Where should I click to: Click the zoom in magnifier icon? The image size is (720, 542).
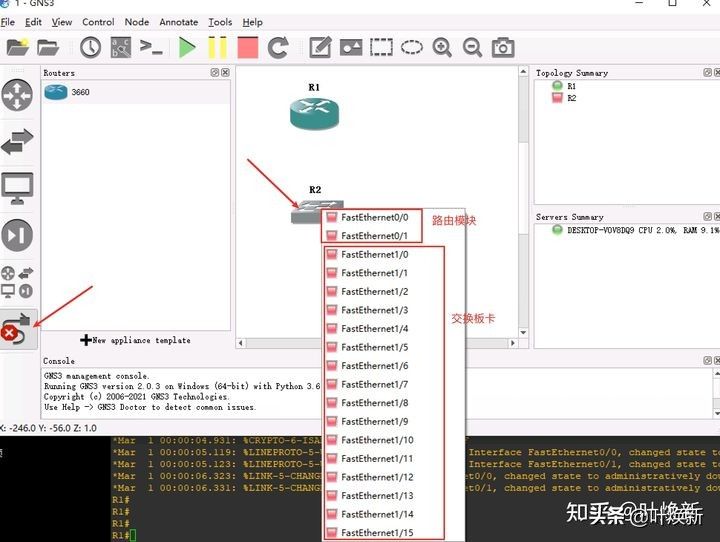pyautogui.click(x=442, y=46)
